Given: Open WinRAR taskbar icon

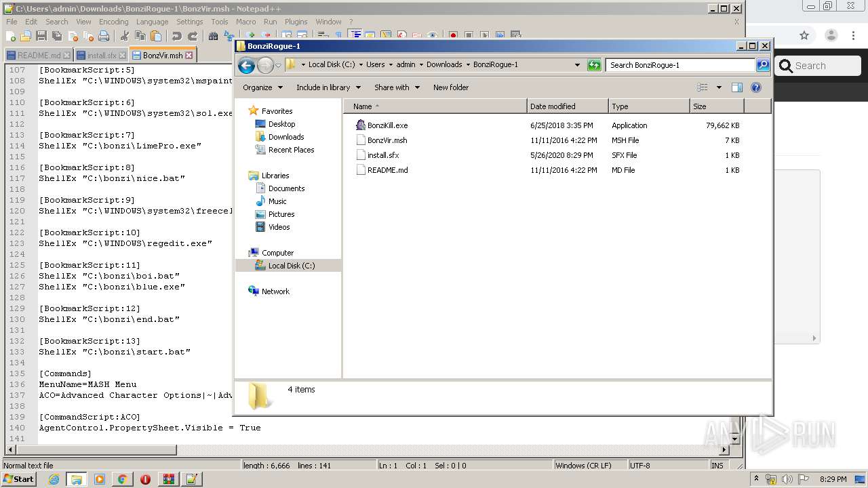Looking at the screenshot, I should tap(168, 479).
